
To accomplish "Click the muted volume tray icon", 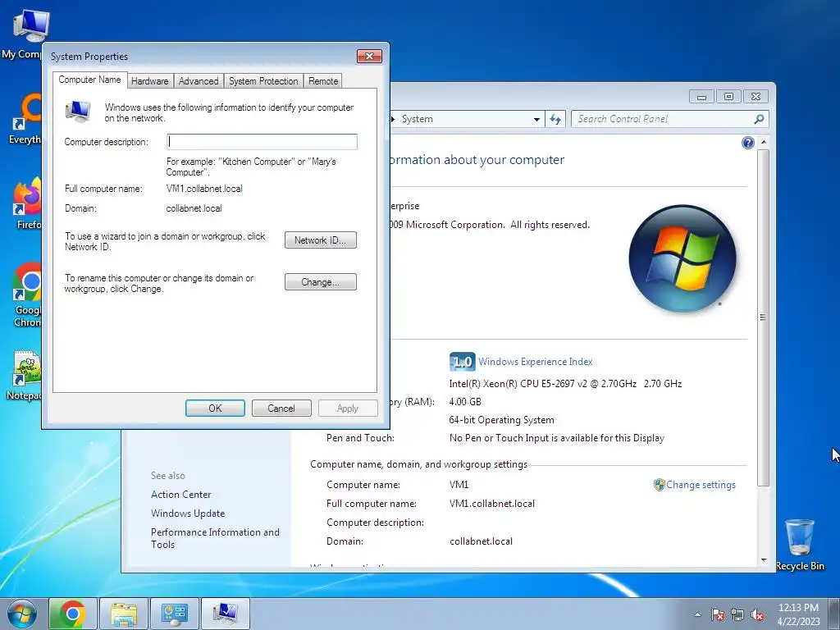I will tap(757, 614).
